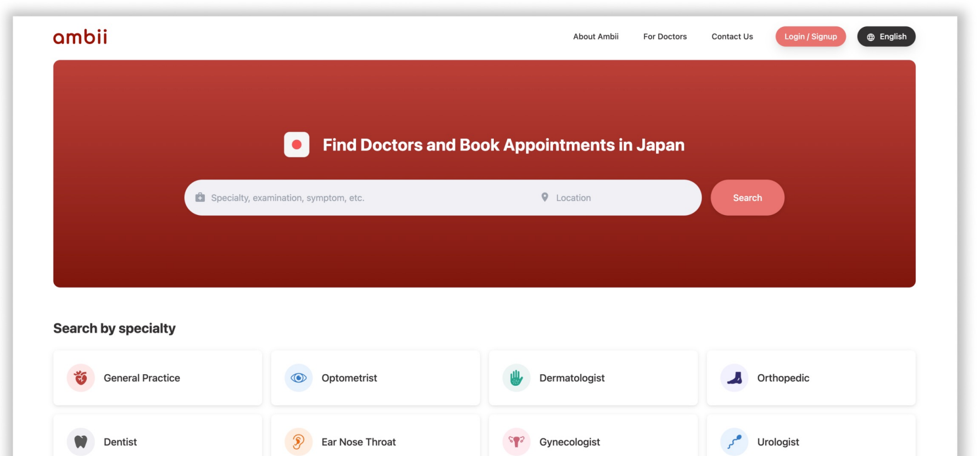The width and height of the screenshot is (980, 456).
Task: Choose the Optometrist eye icon
Action: coord(298,378)
